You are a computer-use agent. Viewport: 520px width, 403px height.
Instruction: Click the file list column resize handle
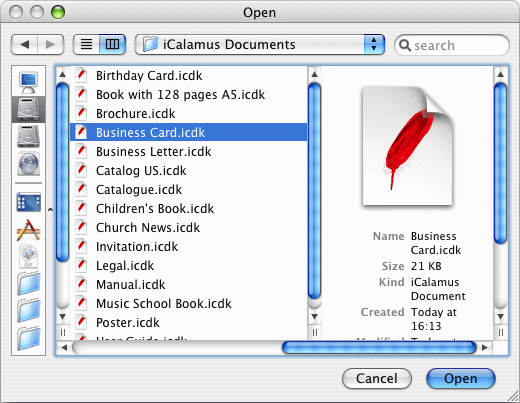coord(314,332)
